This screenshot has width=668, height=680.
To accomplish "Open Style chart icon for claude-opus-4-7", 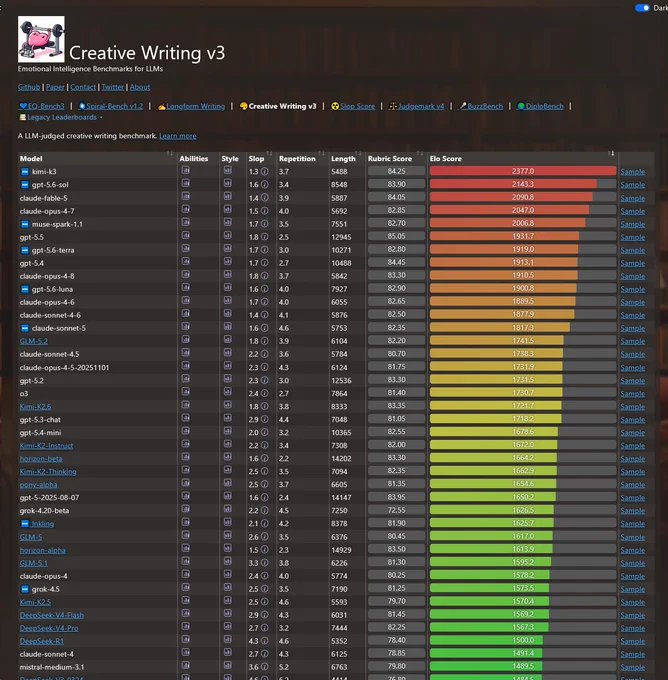I will pos(227,209).
